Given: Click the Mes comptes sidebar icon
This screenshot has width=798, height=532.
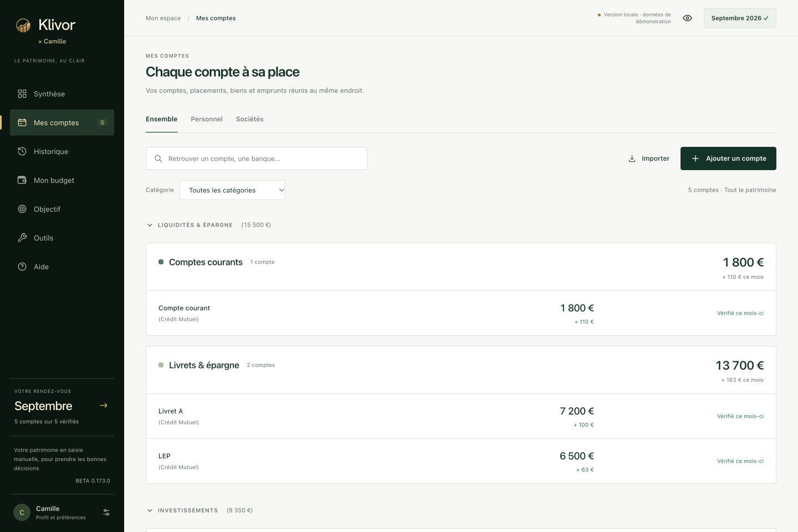Looking at the screenshot, I should pyautogui.click(x=22, y=122).
